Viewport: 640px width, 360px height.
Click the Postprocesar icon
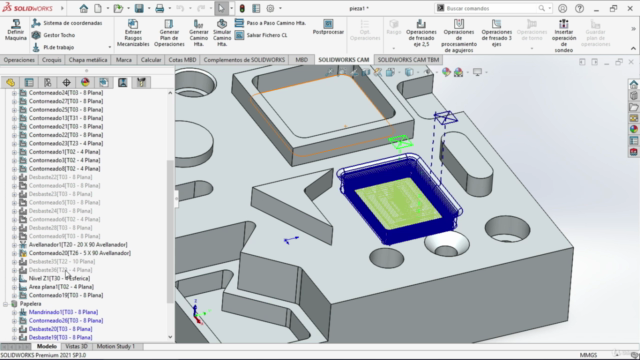(x=328, y=27)
